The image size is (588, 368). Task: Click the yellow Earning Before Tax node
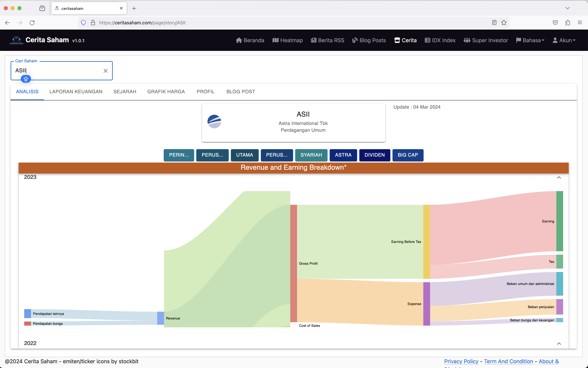[427, 242]
